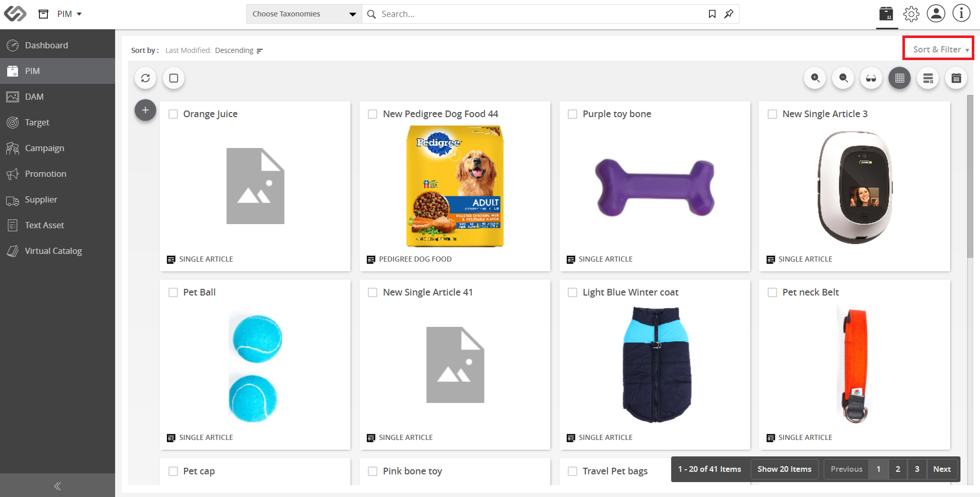Select PIM in the sidebar
This screenshot has width=980, height=497.
pos(58,71)
